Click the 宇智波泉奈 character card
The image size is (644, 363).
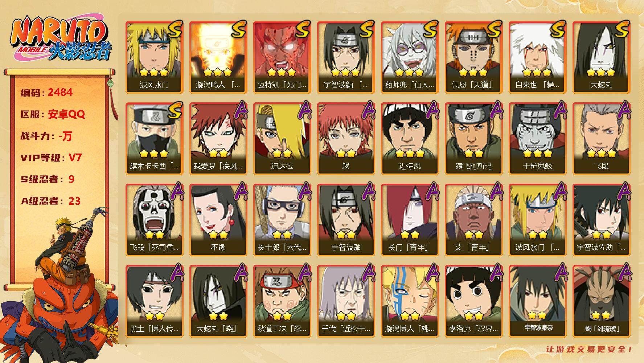(538, 301)
